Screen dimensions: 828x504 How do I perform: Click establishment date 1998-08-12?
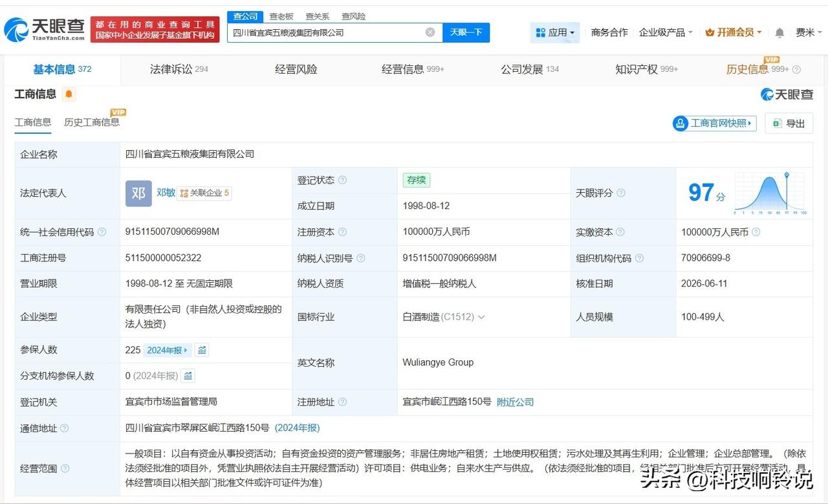426,206
